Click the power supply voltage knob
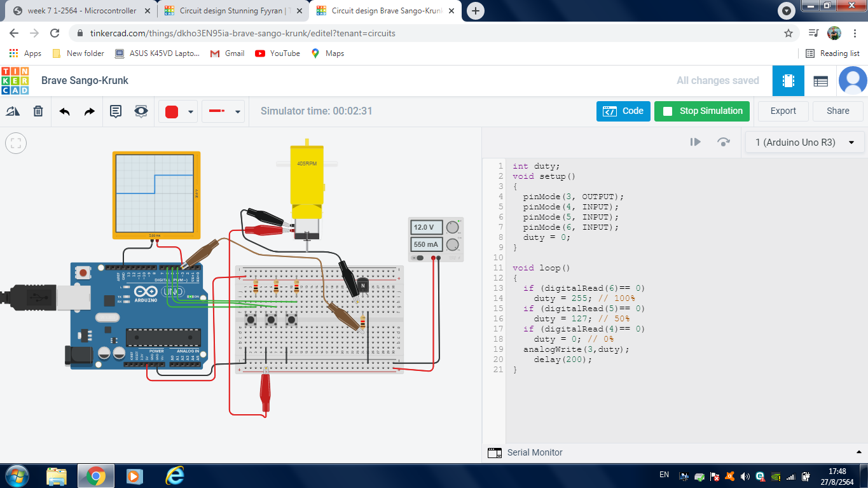Screen dimensions: 868x488 [x=453, y=227]
